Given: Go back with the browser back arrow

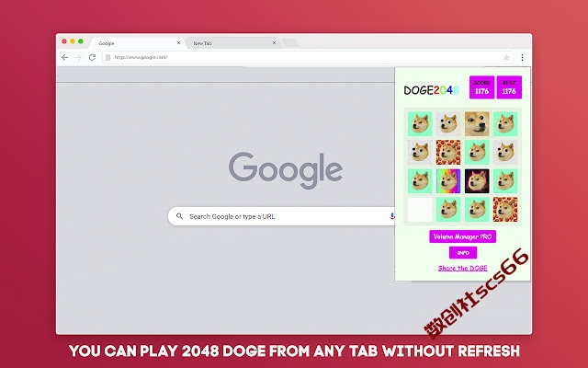Looking at the screenshot, I should 64,57.
